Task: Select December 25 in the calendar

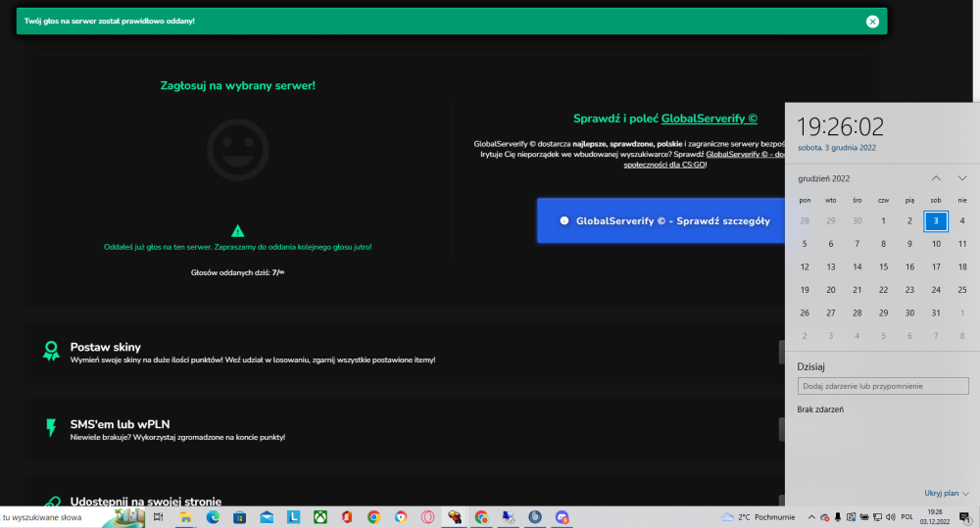Action: [x=962, y=290]
